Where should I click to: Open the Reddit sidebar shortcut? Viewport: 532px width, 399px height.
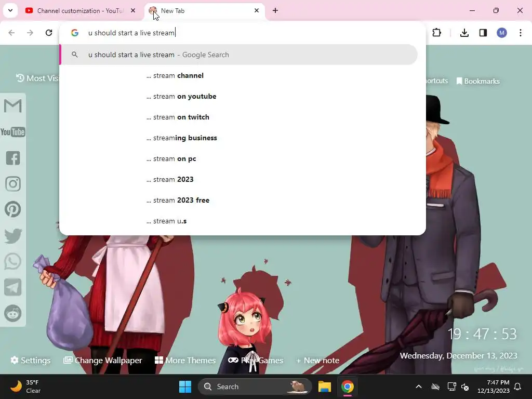[x=13, y=313]
